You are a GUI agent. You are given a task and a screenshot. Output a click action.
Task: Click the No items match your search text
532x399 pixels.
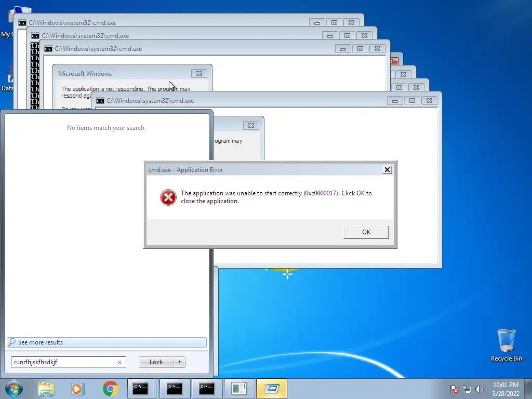coord(106,128)
